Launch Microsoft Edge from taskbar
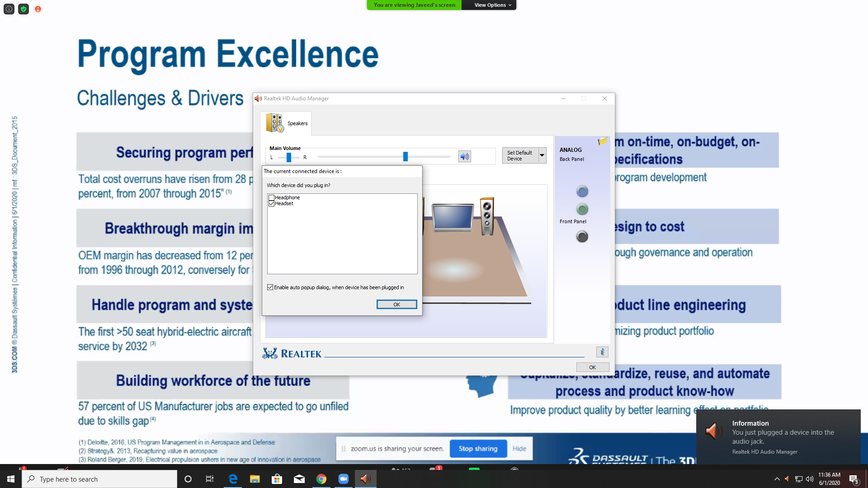Viewport: 868px width, 488px height. pyautogui.click(x=233, y=479)
